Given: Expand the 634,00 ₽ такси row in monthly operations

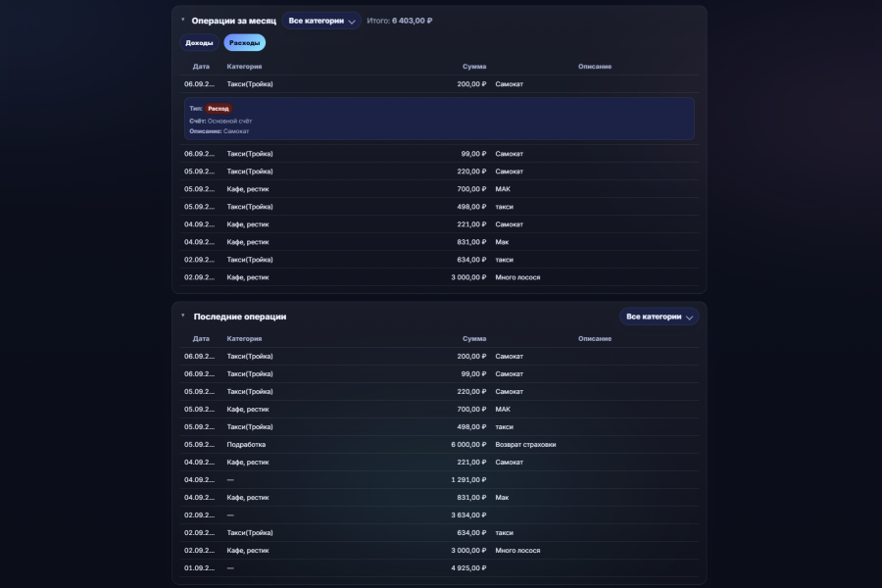Looking at the screenshot, I should tap(439, 260).
